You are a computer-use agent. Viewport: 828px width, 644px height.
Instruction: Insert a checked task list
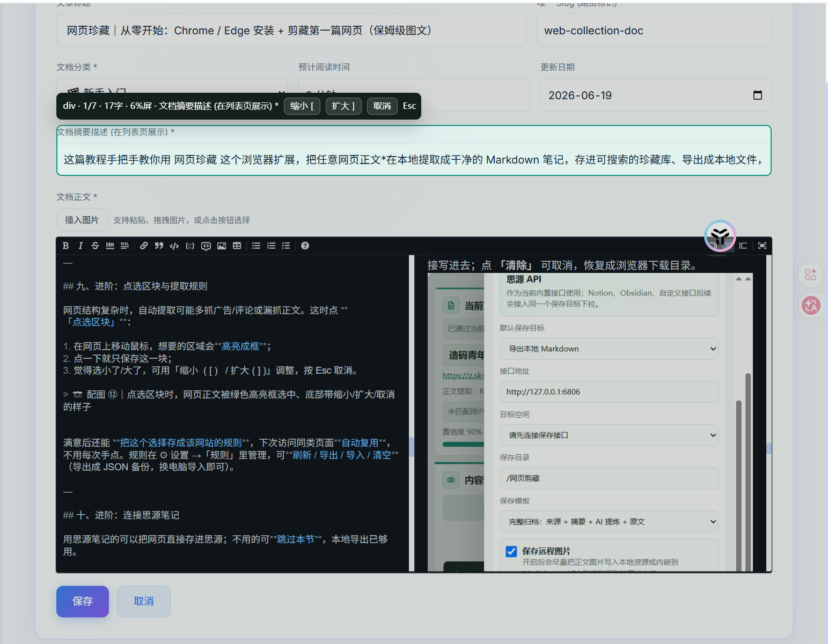tap(286, 246)
